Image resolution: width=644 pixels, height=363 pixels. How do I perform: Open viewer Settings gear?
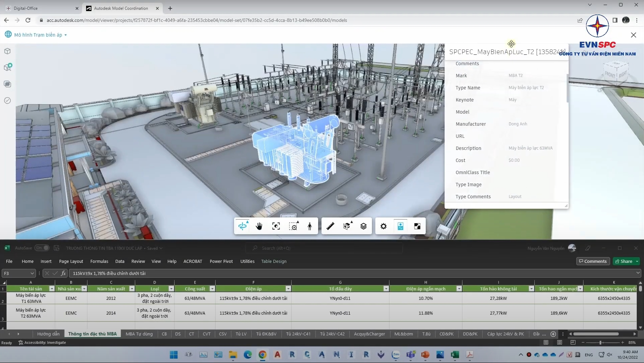(x=383, y=226)
